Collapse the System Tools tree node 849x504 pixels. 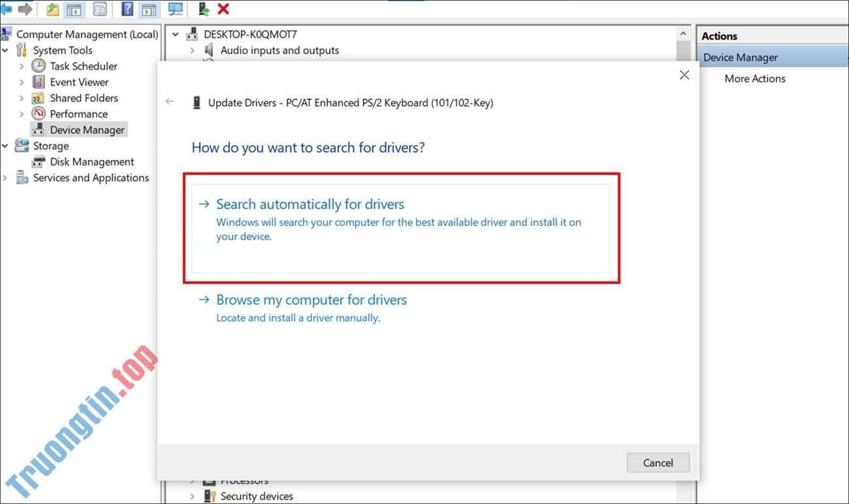click(x=5, y=50)
